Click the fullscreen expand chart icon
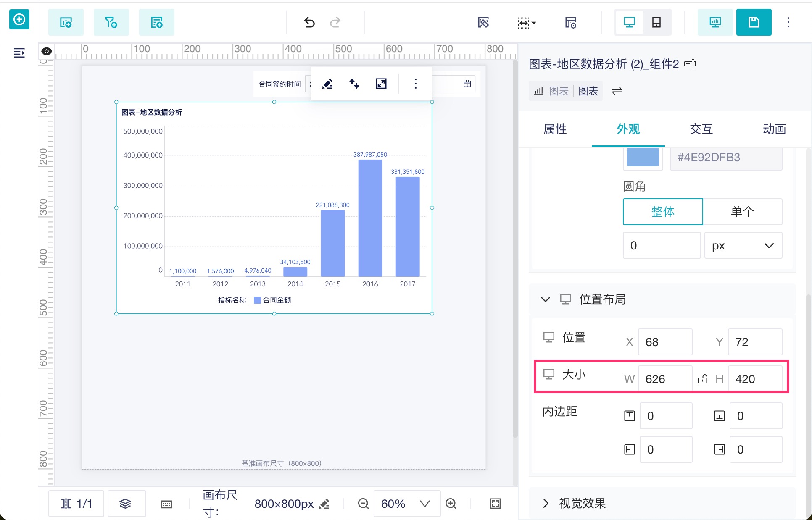 [x=381, y=84]
